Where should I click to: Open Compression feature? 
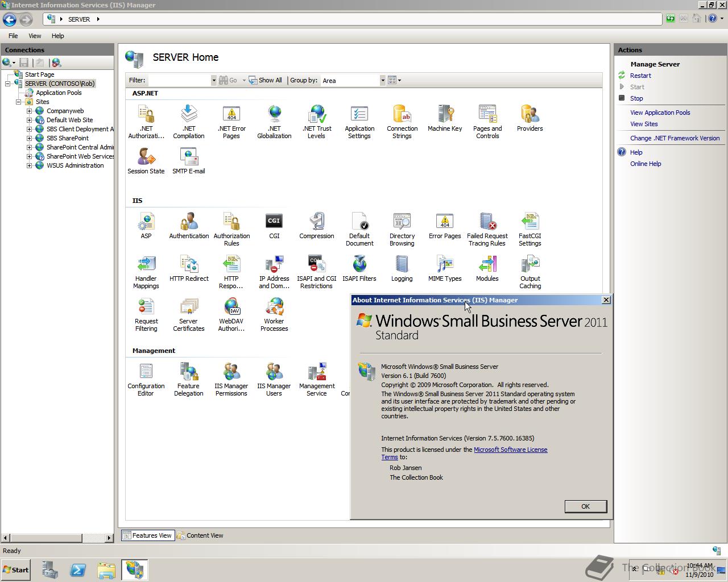[x=317, y=226]
